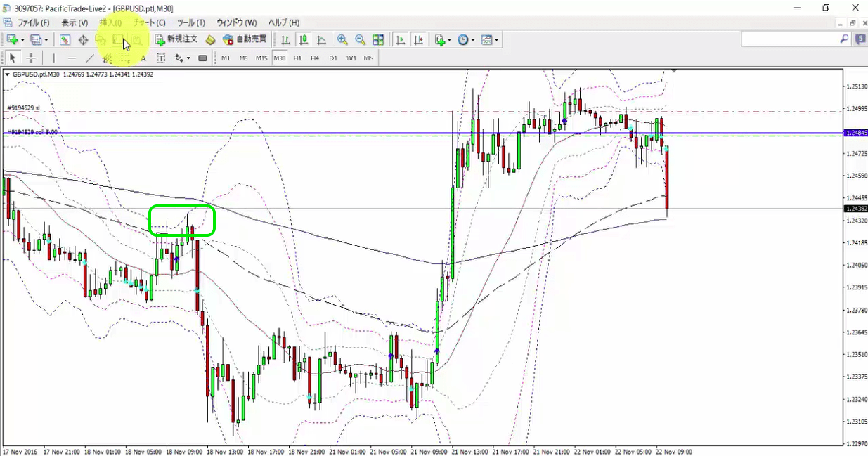
Task: Click the indicators list icon
Action: (x=440, y=40)
